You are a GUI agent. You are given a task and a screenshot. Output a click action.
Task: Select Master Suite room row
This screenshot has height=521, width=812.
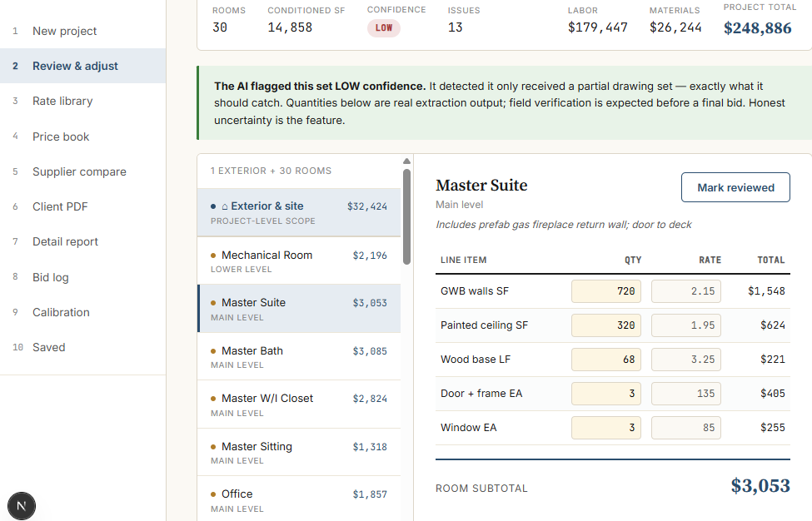(x=299, y=309)
